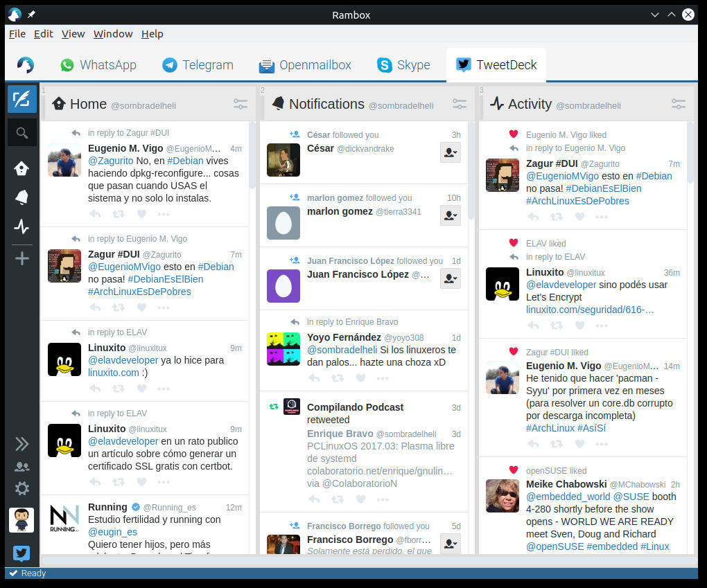Click the user profile avatar in sidebar

(21, 520)
